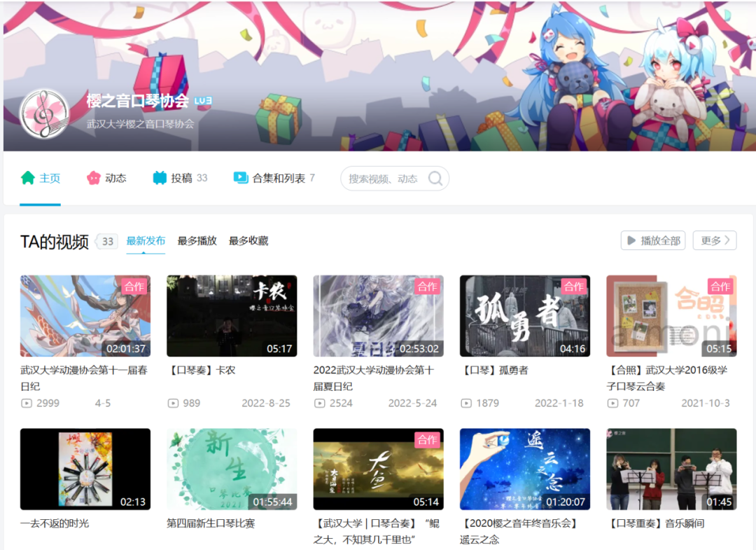Click the LV3 level badge

pyautogui.click(x=203, y=100)
